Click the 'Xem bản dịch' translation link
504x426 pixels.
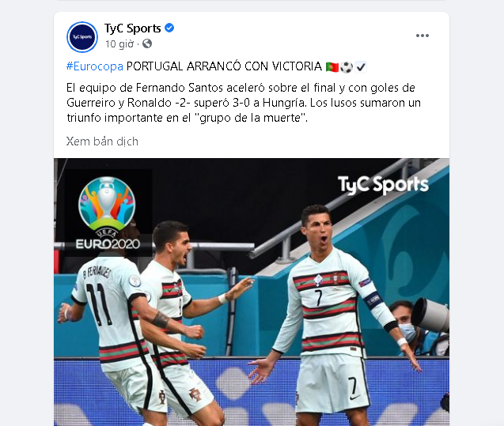(x=102, y=141)
